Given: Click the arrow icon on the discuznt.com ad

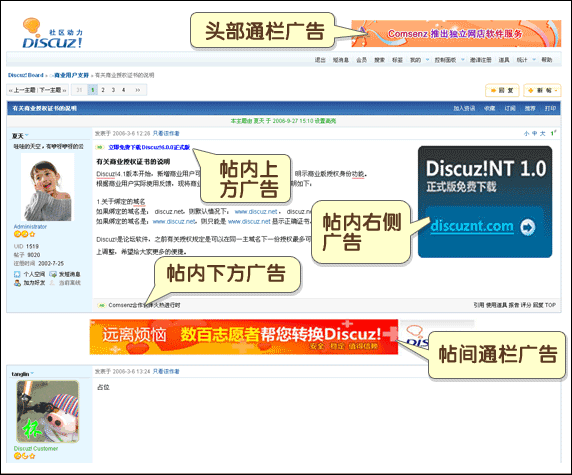Looking at the screenshot, I should [527, 227].
